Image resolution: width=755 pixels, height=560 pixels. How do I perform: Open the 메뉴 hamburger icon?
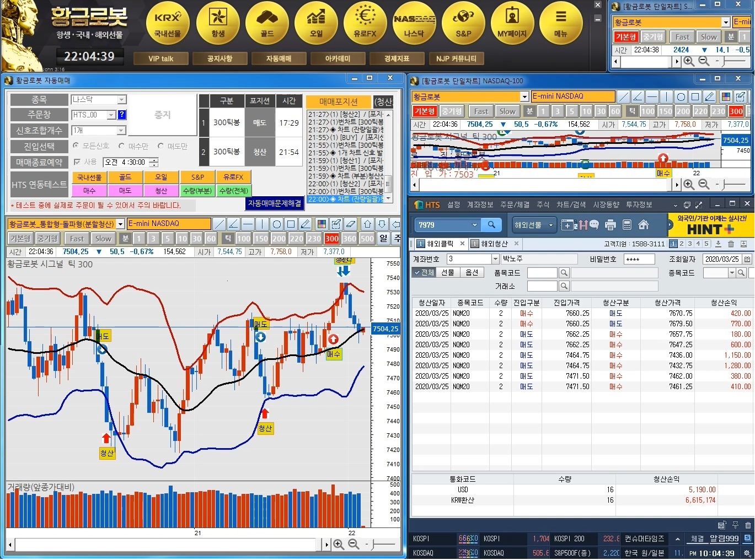pyautogui.click(x=561, y=23)
